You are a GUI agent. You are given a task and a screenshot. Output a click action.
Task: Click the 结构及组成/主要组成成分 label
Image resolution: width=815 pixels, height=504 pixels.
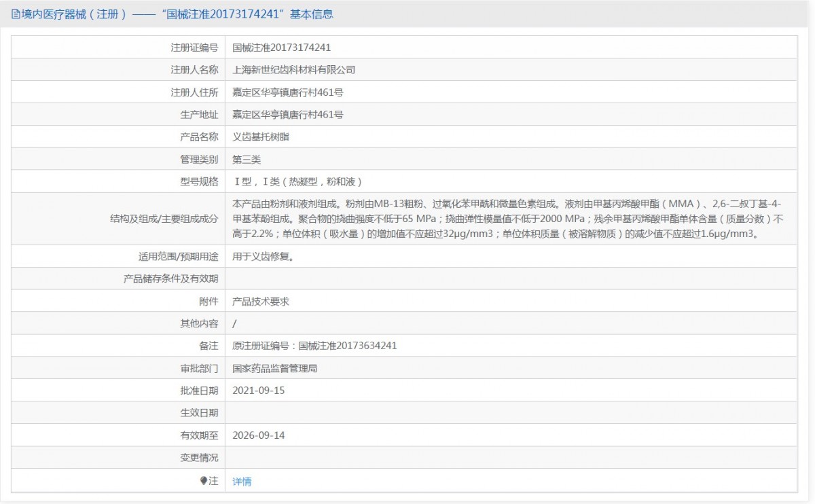tap(164, 219)
